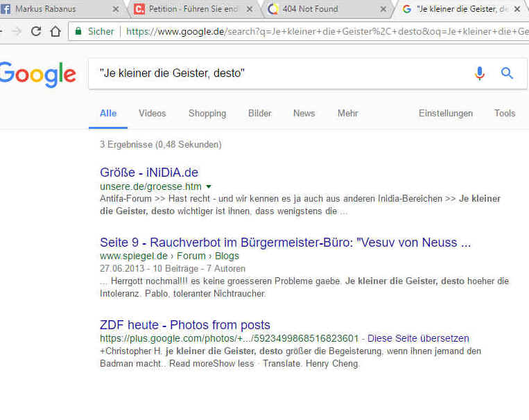529x420 pixels.
Task: Click the green secure padlock icon
Action: [x=78, y=31]
